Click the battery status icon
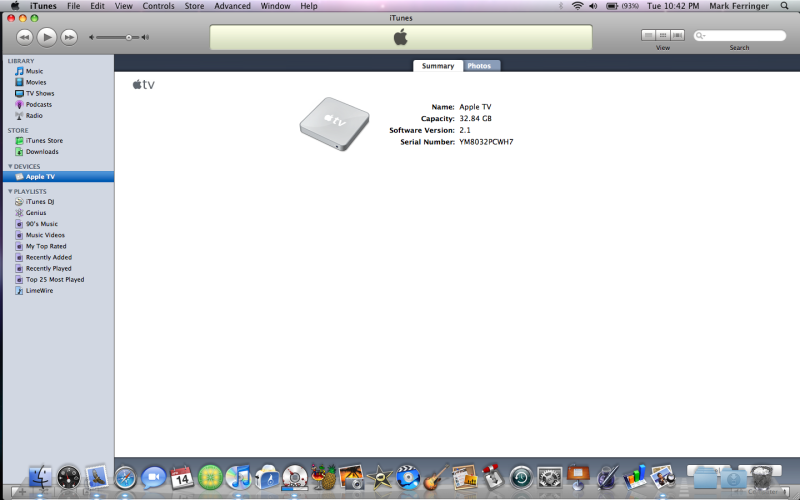800x500 pixels. pos(612,6)
